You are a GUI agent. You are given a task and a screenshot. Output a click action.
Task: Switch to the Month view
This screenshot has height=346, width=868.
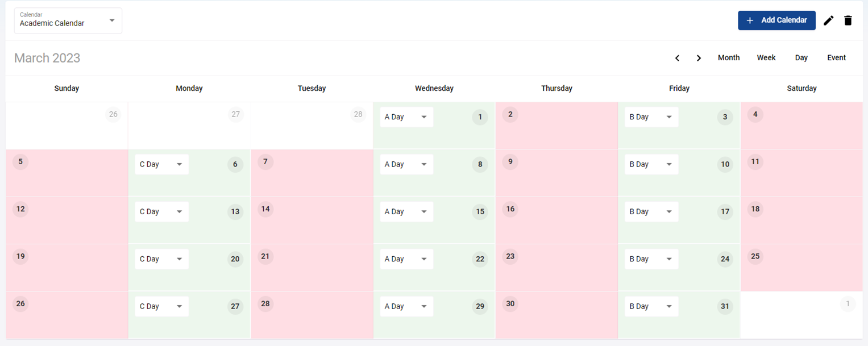pos(728,58)
